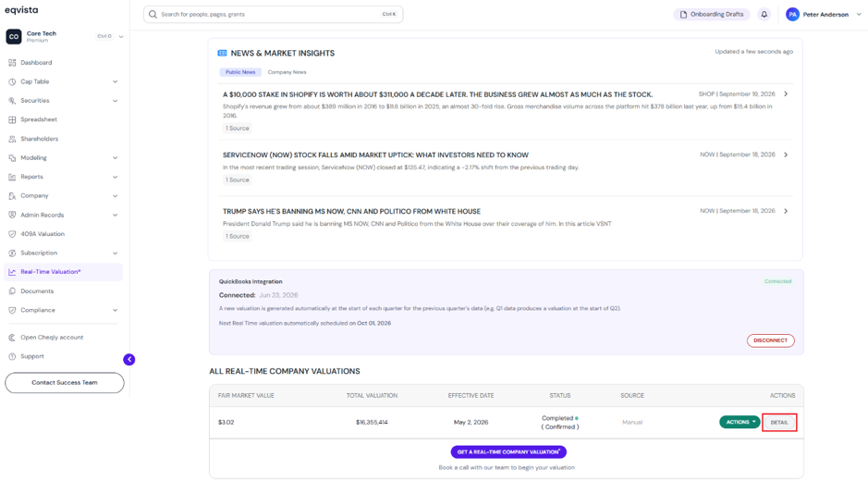This screenshot has height=482, width=868.
Task: Open Peter Anderson account dropdown
Action: coord(859,15)
